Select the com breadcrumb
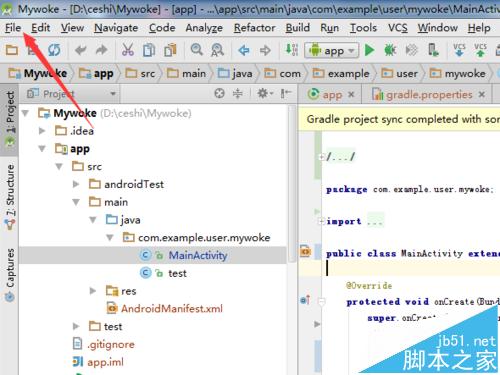The width and height of the screenshot is (500, 375). click(x=282, y=73)
